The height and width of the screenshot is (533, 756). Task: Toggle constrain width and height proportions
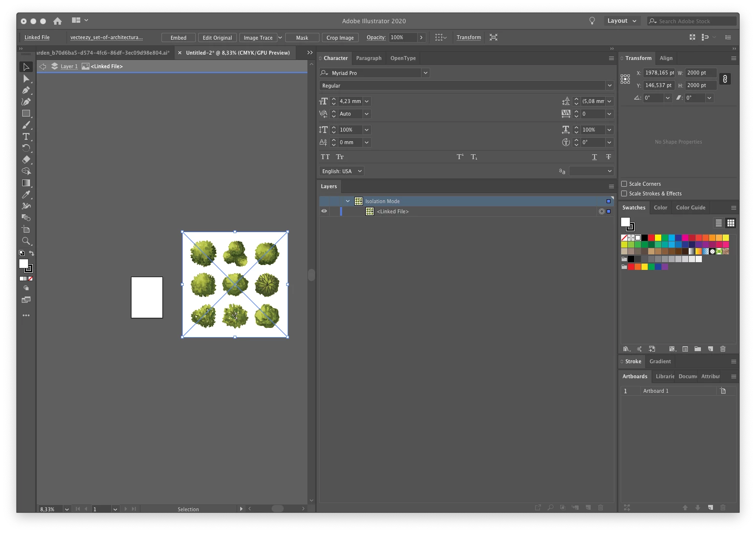[725, 79]
